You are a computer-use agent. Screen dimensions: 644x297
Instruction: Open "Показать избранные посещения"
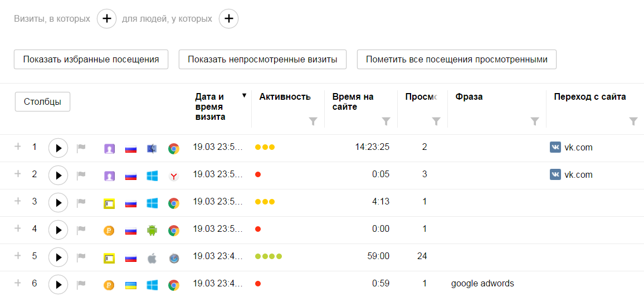tap(91, 60)
